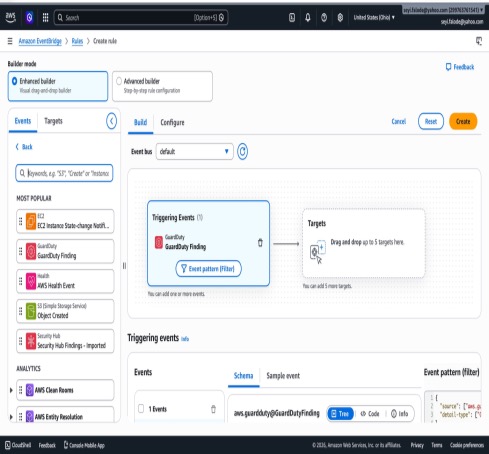Screen dimensions: 489x454
Task: Open the account menu dropdown
Action: [x=443, y=10]
